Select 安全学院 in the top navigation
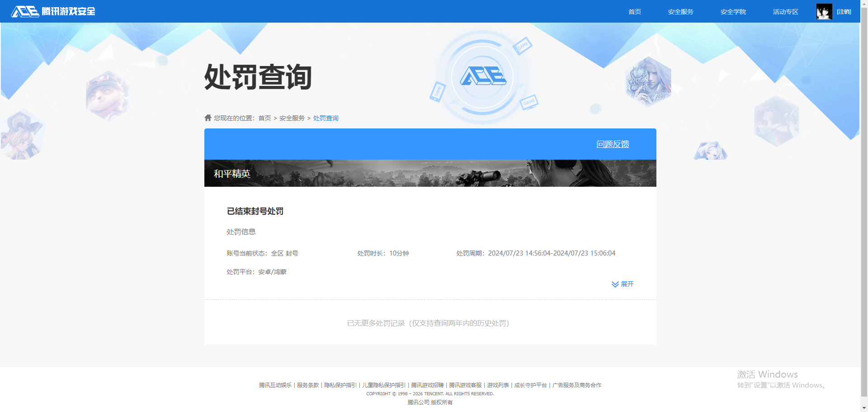Viewport: 868px width, 412px height. coord(733,11)
